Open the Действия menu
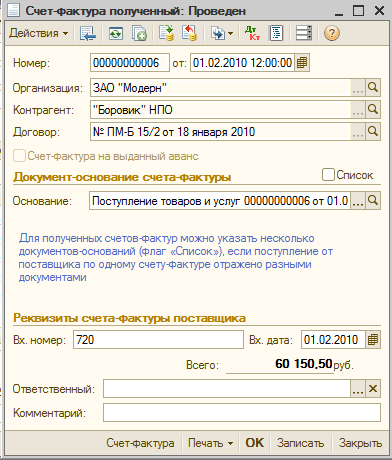 pyautogui.click(x=39, y=33)
